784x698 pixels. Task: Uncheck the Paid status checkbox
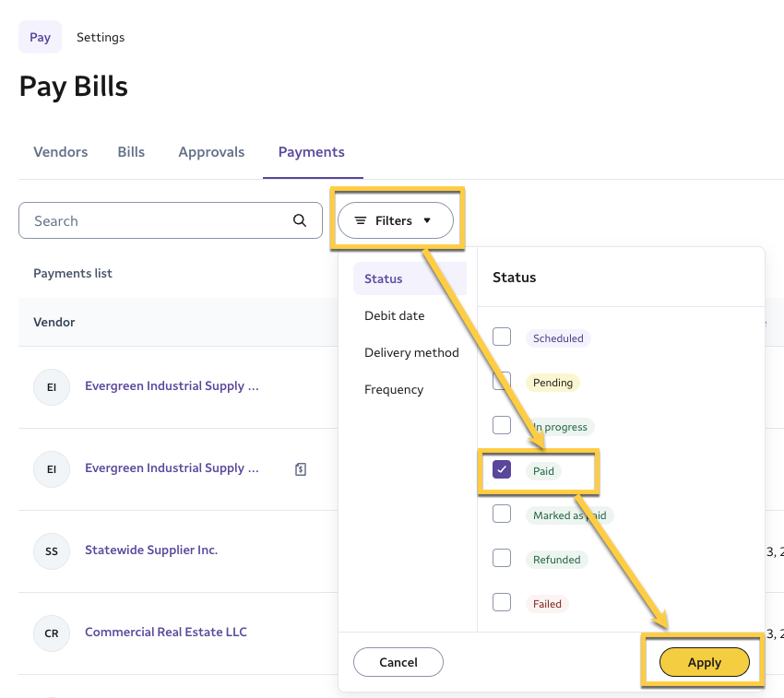(502, 470)
